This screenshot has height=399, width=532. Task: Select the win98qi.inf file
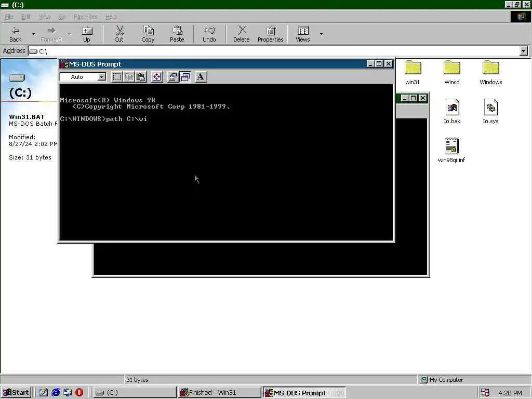(x=451, y=150)
